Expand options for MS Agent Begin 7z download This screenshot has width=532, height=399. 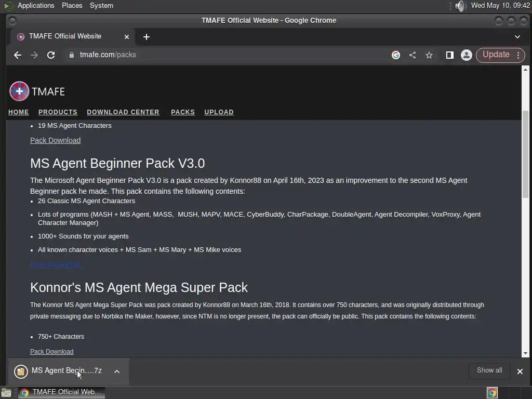coord(117,371)
